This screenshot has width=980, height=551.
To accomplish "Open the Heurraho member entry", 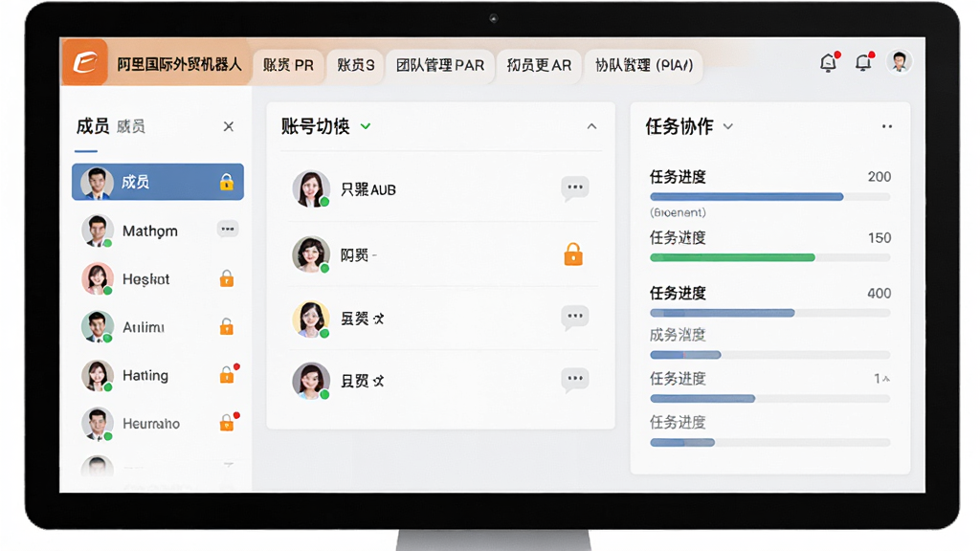I will click(158, 424).
